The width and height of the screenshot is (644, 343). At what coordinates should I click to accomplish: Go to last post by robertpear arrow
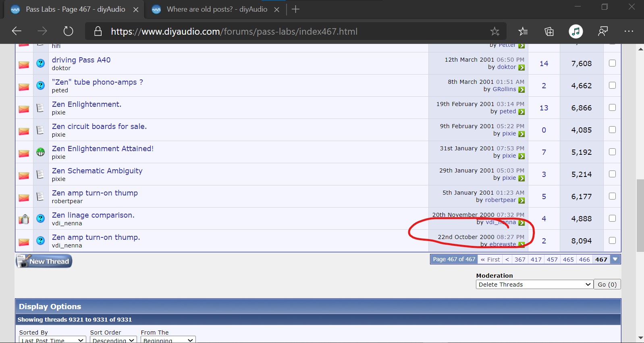(x=521, y=201)
